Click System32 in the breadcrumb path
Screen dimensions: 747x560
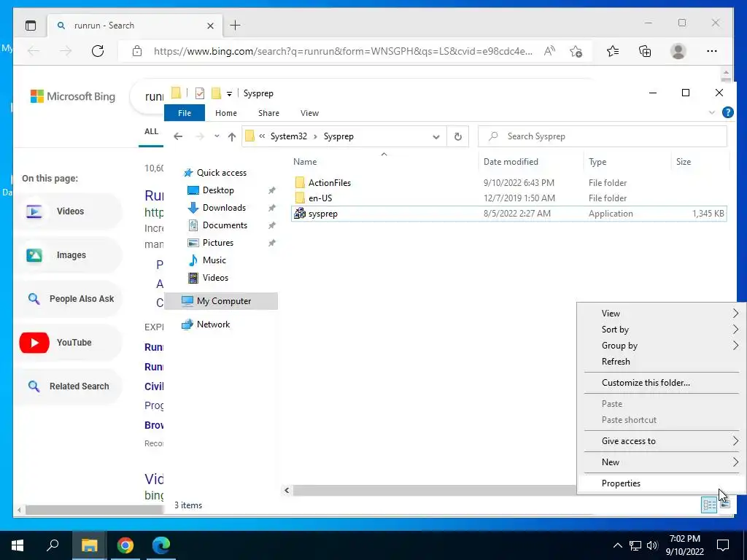click(x=289, y=136)
